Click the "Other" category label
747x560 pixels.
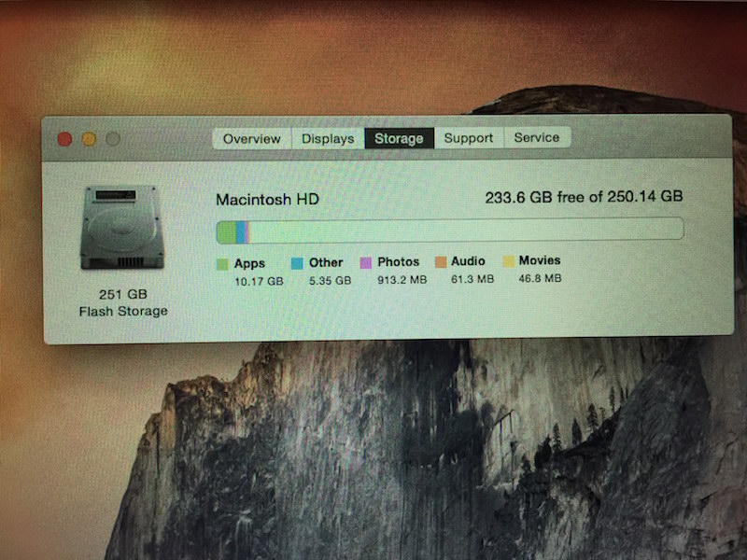pos(326,262)
